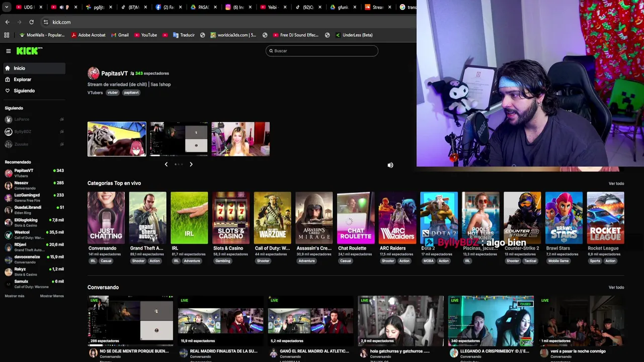This screenshot has width=644, height=362.
Task: Toggle notifications for Zuuuke
Action: click(x=62, y=144)
